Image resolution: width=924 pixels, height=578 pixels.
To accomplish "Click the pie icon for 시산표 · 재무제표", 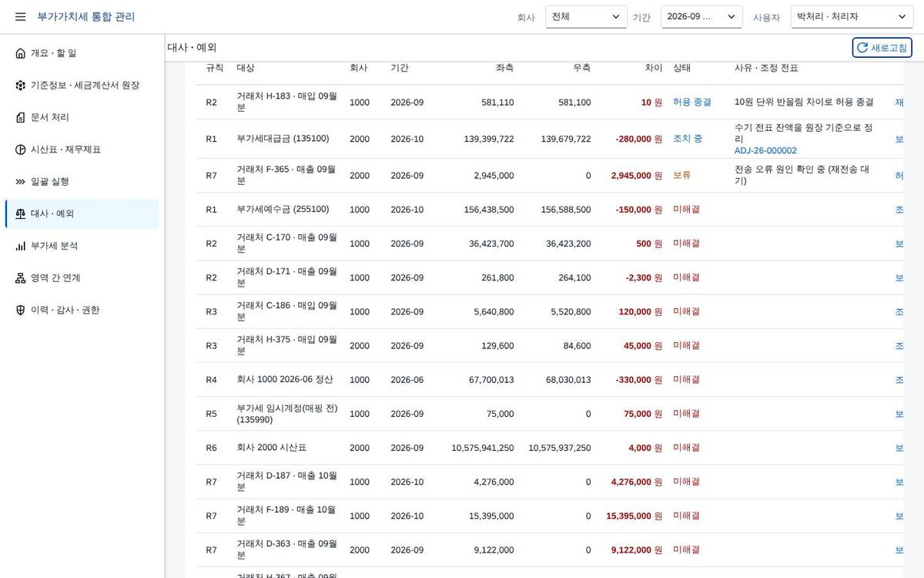I will pos(20,150).
